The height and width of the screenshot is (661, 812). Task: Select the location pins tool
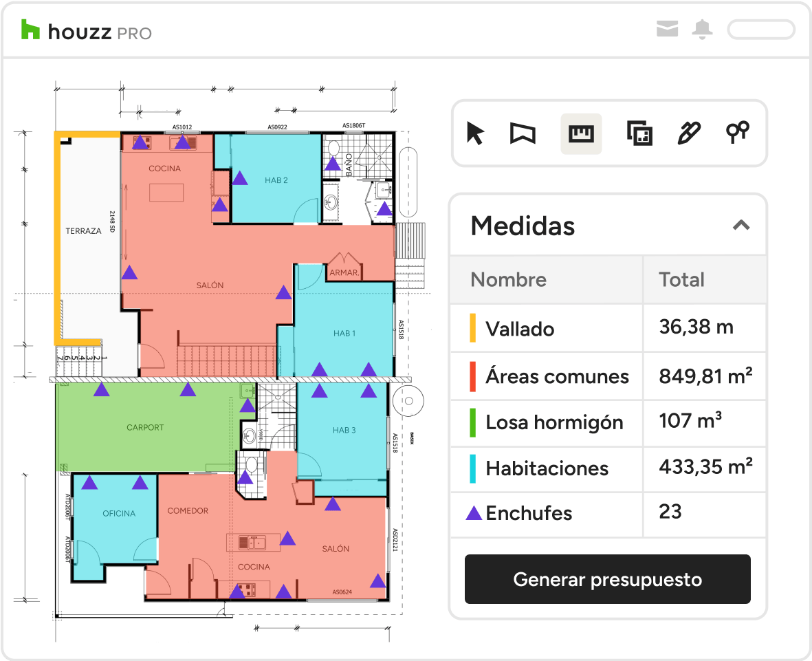(x=738, y=132)
